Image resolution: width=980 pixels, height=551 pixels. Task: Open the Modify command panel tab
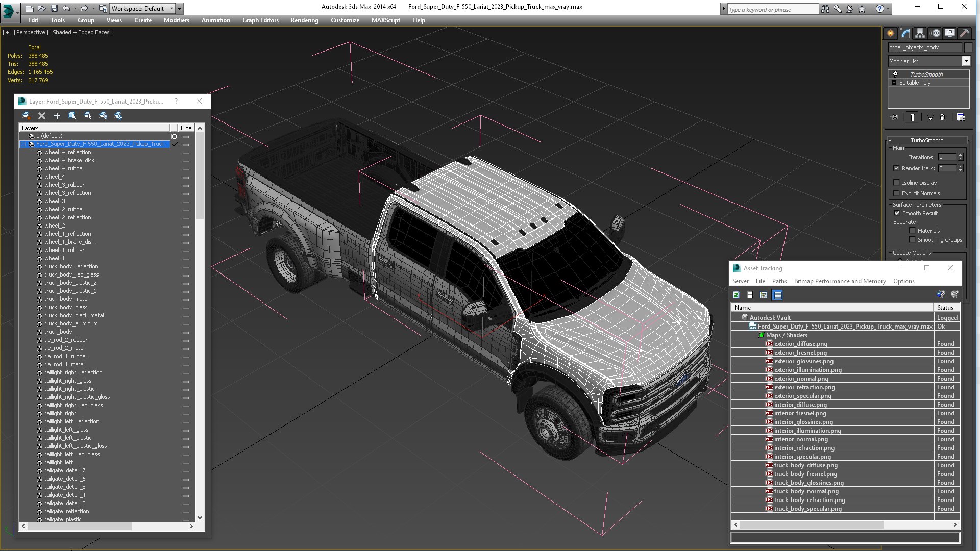click(905, 33)
